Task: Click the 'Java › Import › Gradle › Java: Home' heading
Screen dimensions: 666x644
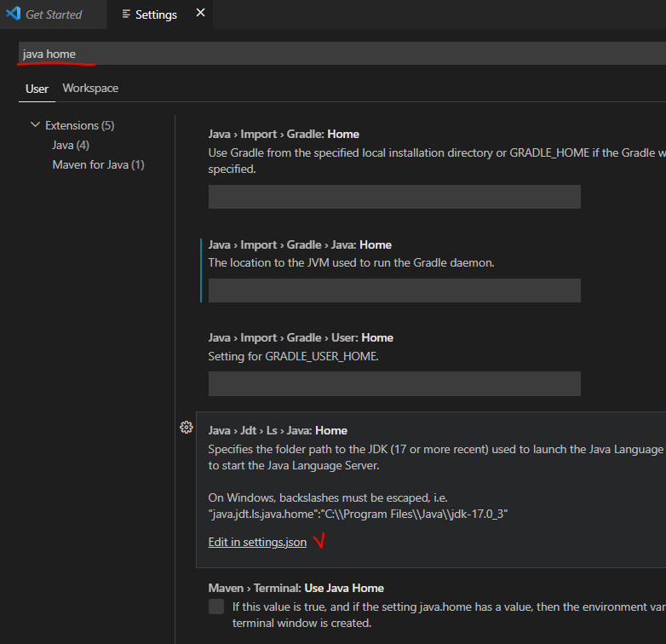Action: pyautogui.click(x=300, y=245)
